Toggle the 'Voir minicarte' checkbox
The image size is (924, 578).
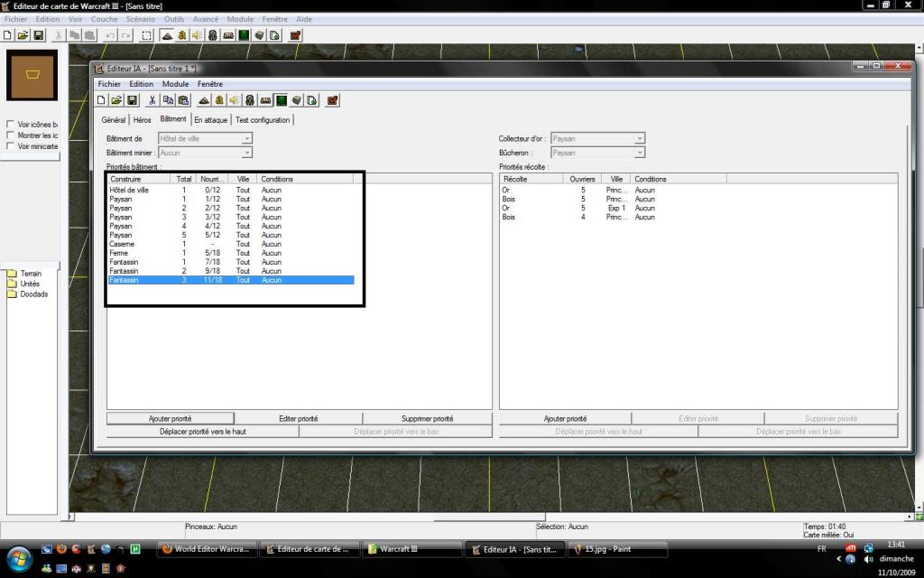(x=10, y=145)
